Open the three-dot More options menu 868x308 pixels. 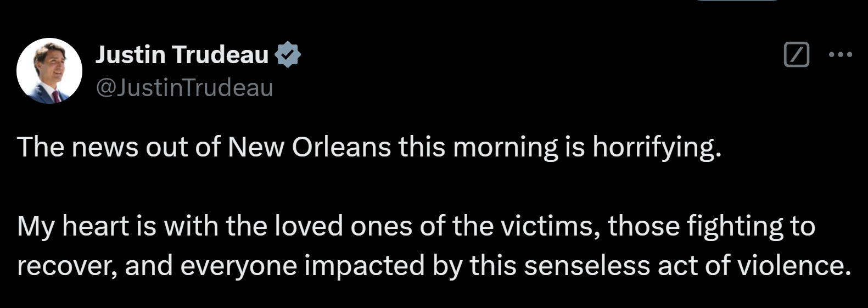(840, 54)
